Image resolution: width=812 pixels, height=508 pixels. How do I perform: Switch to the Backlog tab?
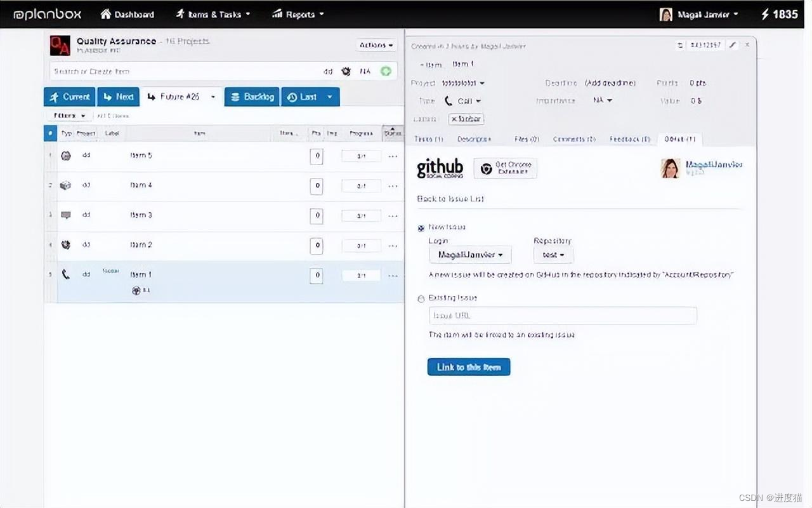tap(252, 97)
